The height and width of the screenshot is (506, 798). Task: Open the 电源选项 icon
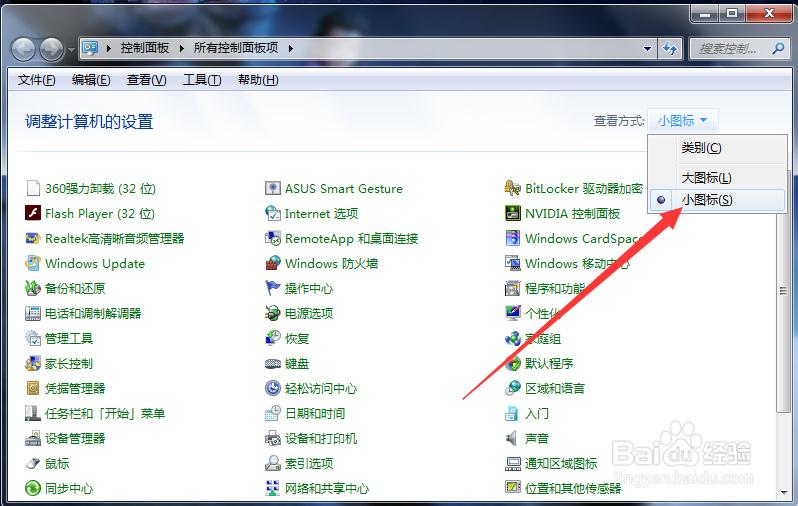273,313
